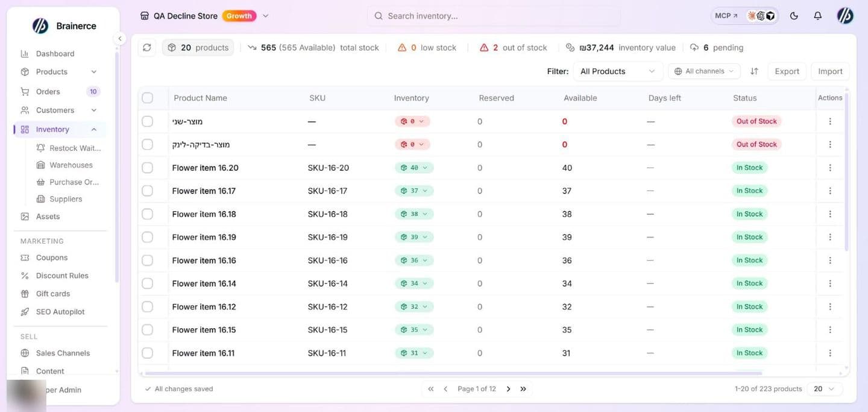Image resolution: width=868 pixels, height=412 pixels.
Task: Open the All Products filter dropdown
Action: coord(618,71)
